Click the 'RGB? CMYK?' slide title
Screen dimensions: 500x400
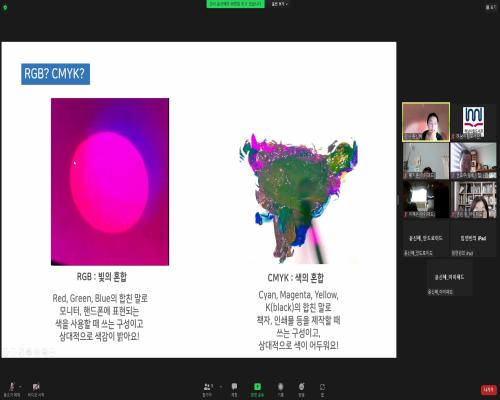(55, 74)
